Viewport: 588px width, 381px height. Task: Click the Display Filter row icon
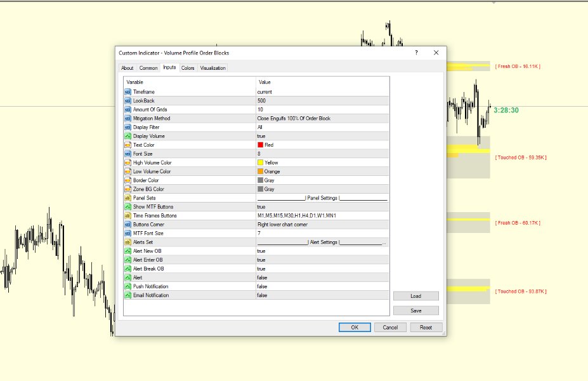point(128,127)
